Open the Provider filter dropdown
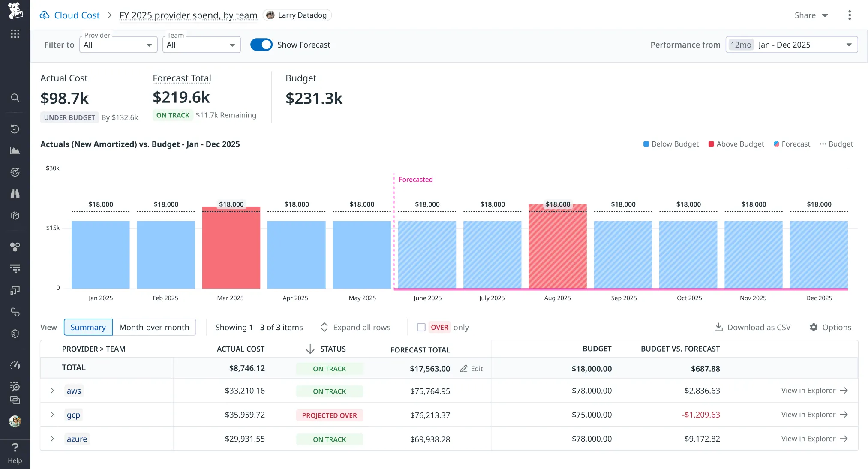This screenshot has height=469, width=868. coord(118,45)
